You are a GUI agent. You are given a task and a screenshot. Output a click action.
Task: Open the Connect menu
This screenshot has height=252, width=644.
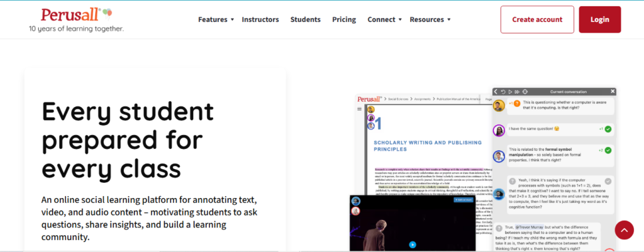[x=382, y=19]
